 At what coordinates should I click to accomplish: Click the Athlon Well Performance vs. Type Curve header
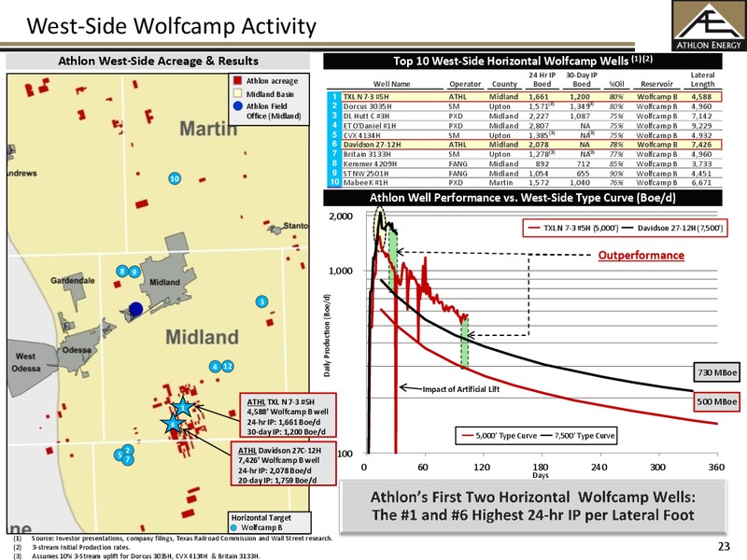523,198
